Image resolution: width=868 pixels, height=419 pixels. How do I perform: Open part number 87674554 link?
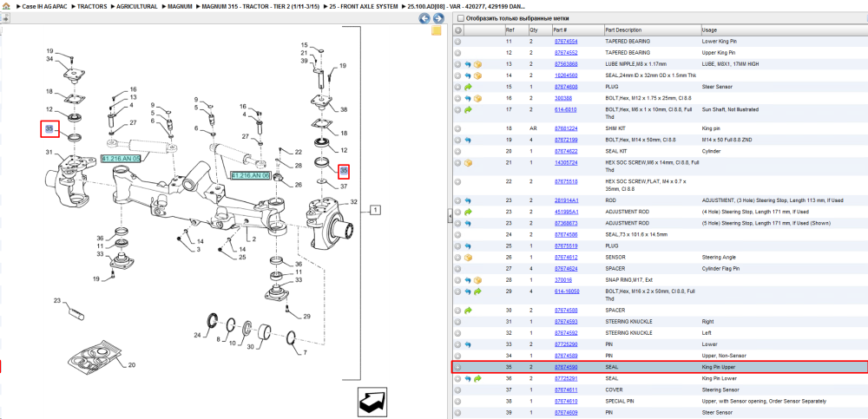point(566,42)
